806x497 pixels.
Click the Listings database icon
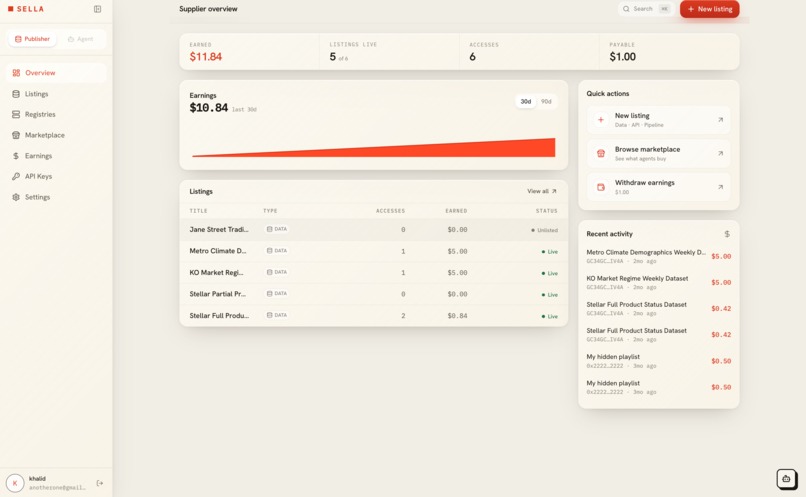point(16,94)
